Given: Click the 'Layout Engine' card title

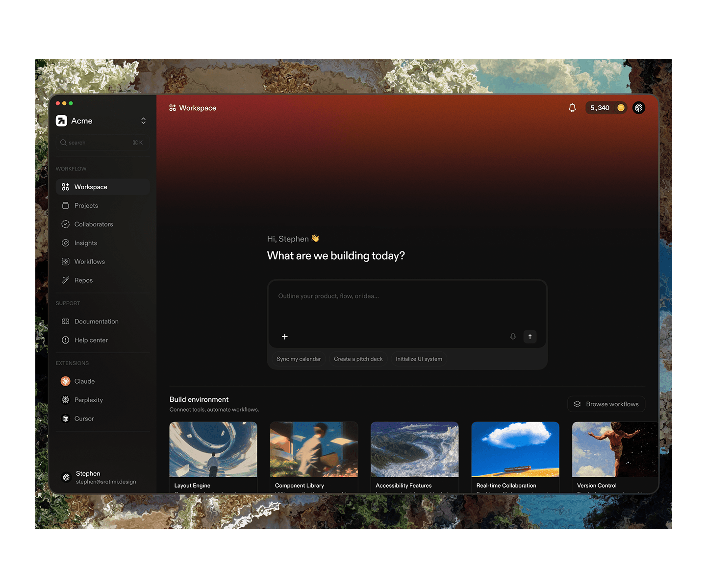Looking at the screenshot, I should coord(192,486).
